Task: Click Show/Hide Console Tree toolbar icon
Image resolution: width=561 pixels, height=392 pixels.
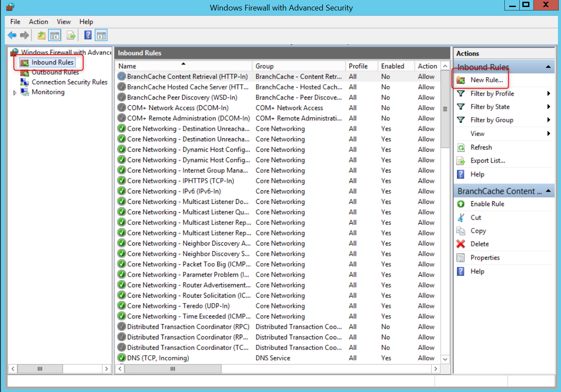Action: tap(55, 36)
